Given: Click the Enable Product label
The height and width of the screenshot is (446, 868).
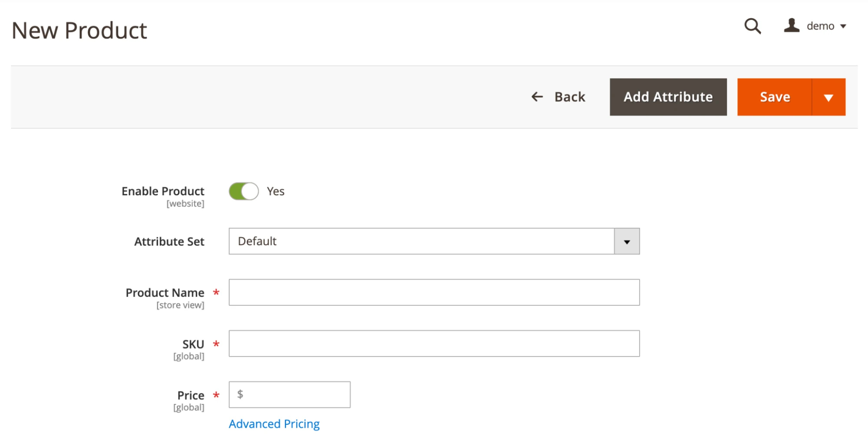Looking at the screenshot, I should point(163,191).
